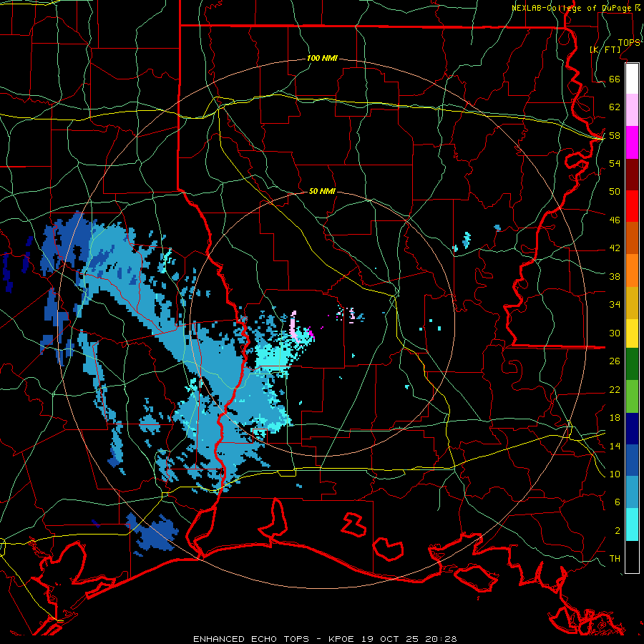This screenshot has width=644, height=644.
Task: Click the "66" legend value
Action: pos(615,79)
